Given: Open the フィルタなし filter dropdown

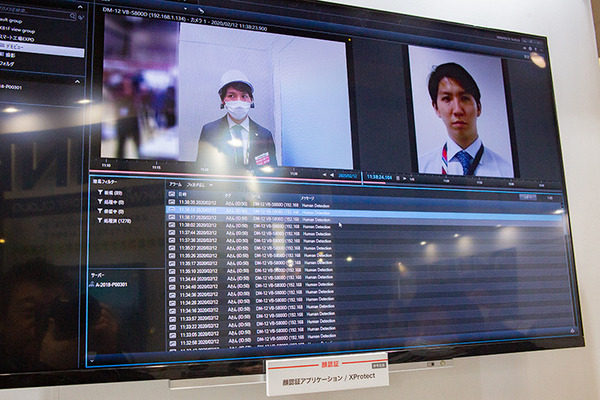Looking at the screenshot, I should click(x=202, y=186).
